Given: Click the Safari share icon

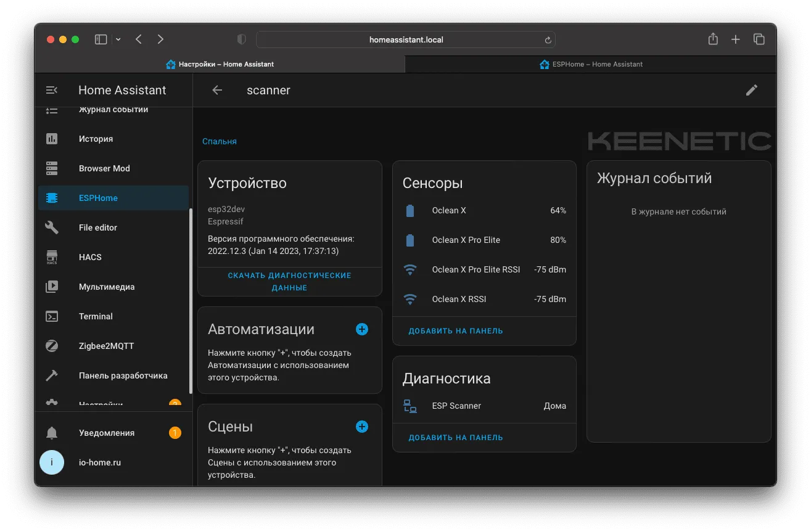Looking at the screenshot, I should click(x=713, y=39).
